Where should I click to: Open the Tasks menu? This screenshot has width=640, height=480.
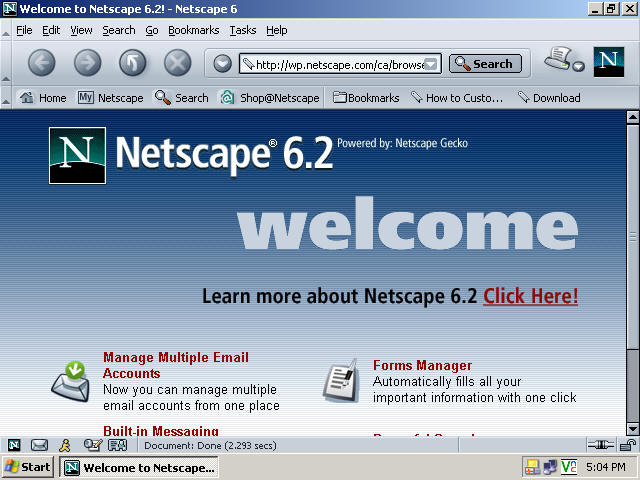pyautogui.click(x=243, y=30)
